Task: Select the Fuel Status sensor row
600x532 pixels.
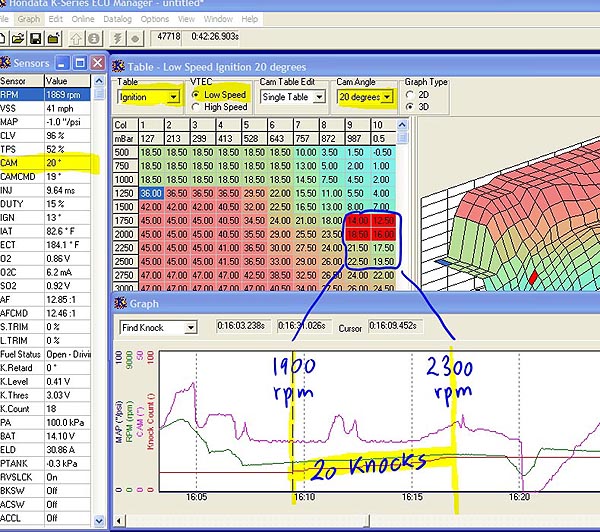Action: [x=45, y=354]
